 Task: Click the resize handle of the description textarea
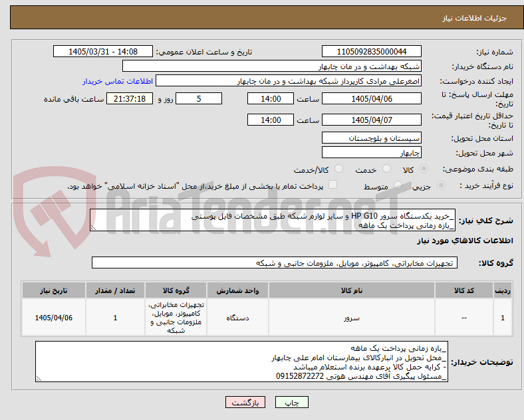(x=93, y=228)
